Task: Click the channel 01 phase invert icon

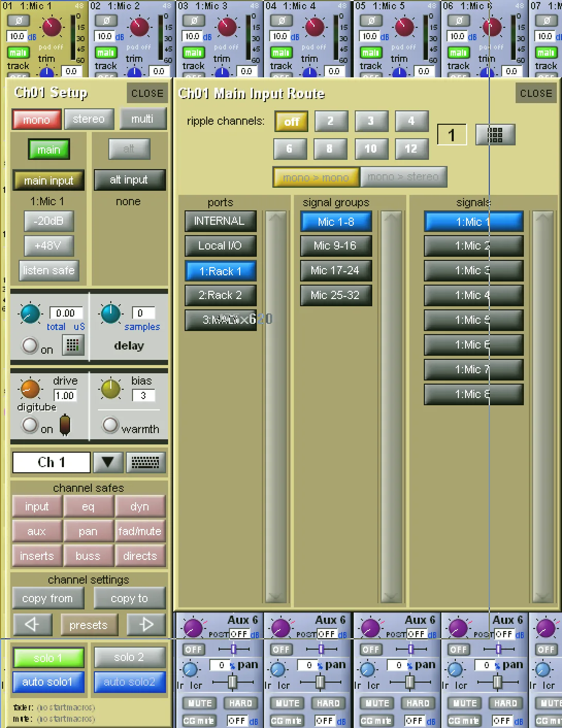Action: click(18, 21)
